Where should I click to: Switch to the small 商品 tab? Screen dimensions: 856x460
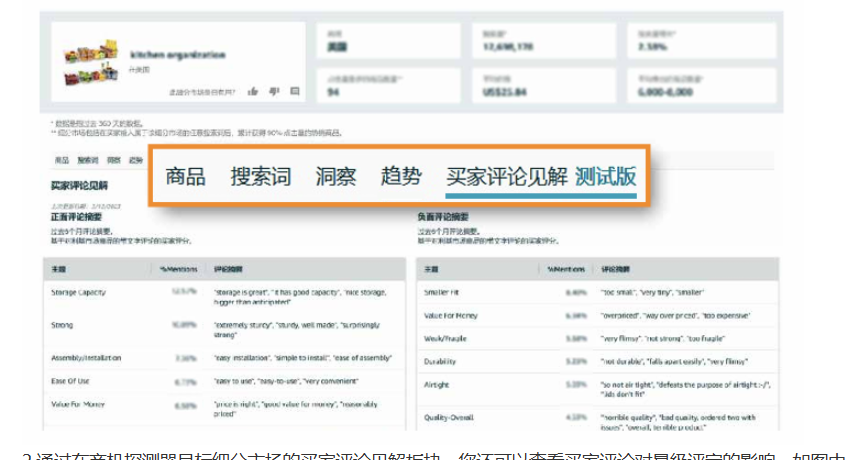[x=62, y=160]
